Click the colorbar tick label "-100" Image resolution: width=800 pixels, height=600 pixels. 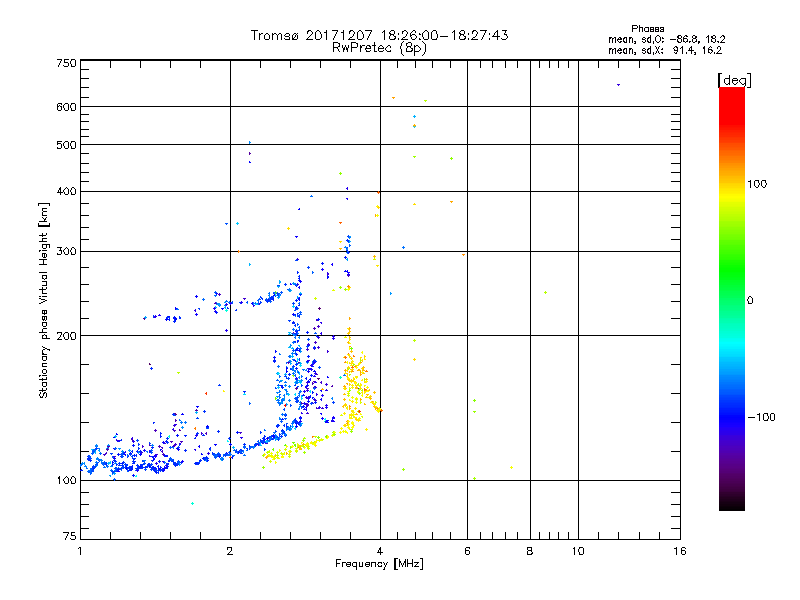[761, 417]
